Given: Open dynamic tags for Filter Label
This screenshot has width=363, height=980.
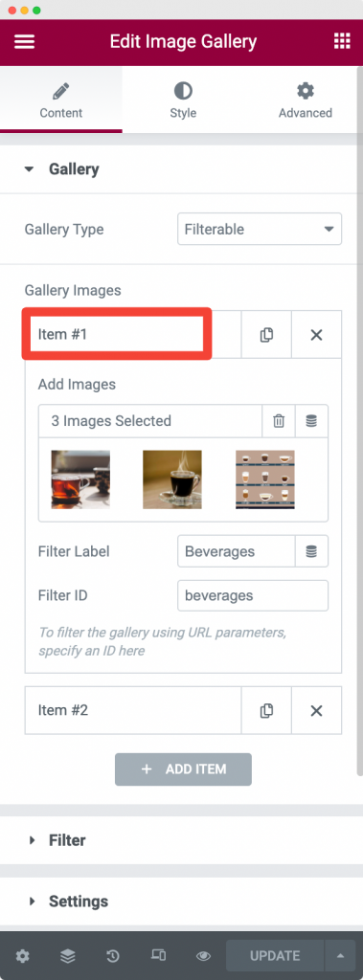Looking at the screenshot, I should click(311, 552).
